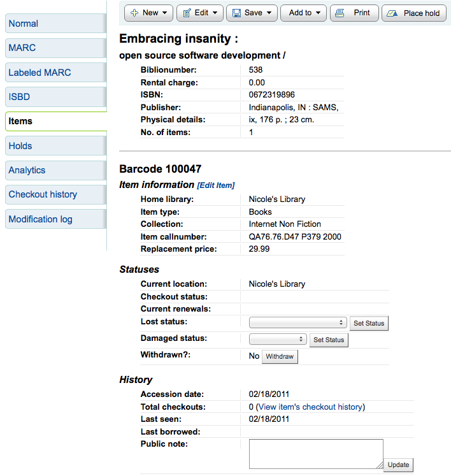Image resolution: width=451 pixels, height=476 pixels.
Task: Click the New plus icon in toolbar
Action: click(134, 13)
